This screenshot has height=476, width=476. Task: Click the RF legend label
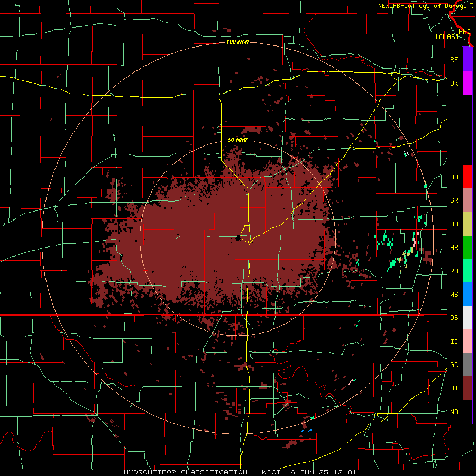454,59
